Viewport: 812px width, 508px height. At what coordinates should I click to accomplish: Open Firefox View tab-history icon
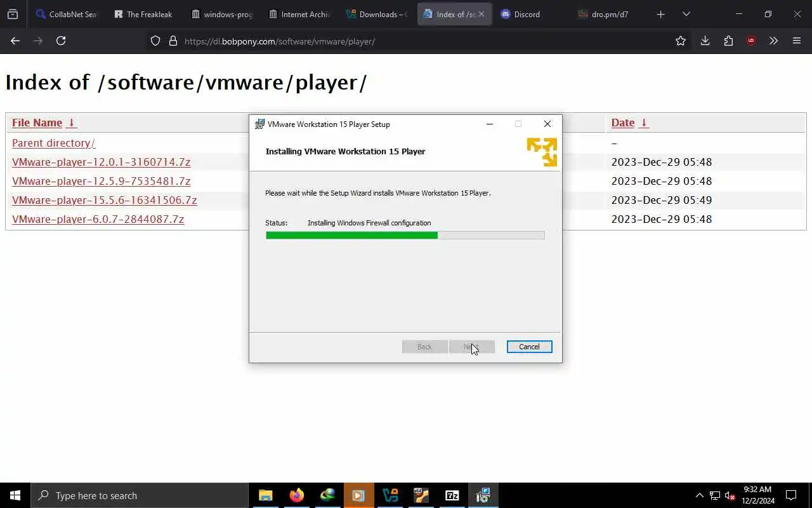point(13,14)
